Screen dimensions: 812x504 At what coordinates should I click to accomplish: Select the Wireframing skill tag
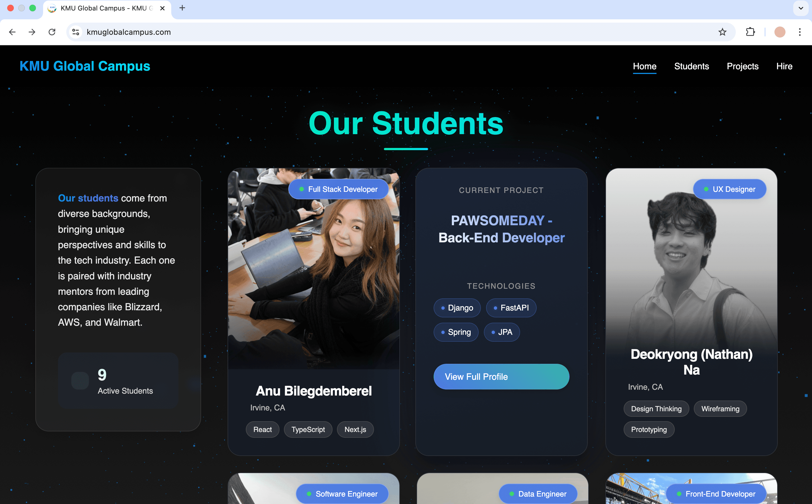(720, 409)
